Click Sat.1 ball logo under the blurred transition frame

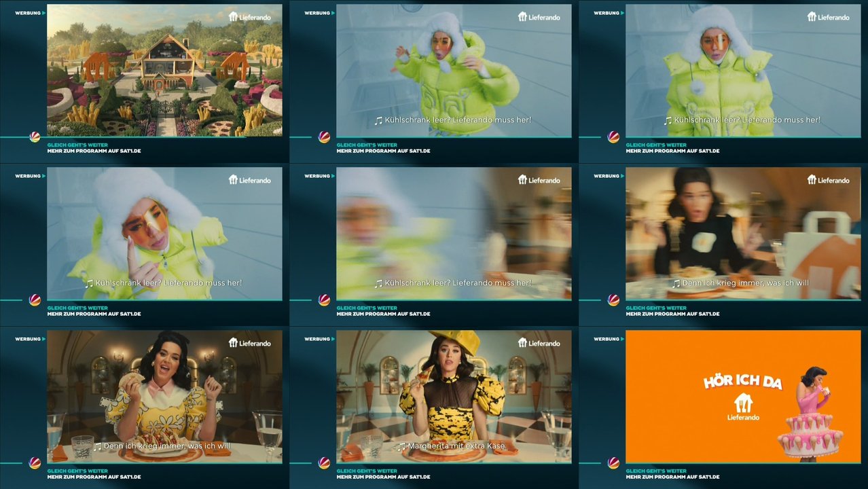coord(325,300)
